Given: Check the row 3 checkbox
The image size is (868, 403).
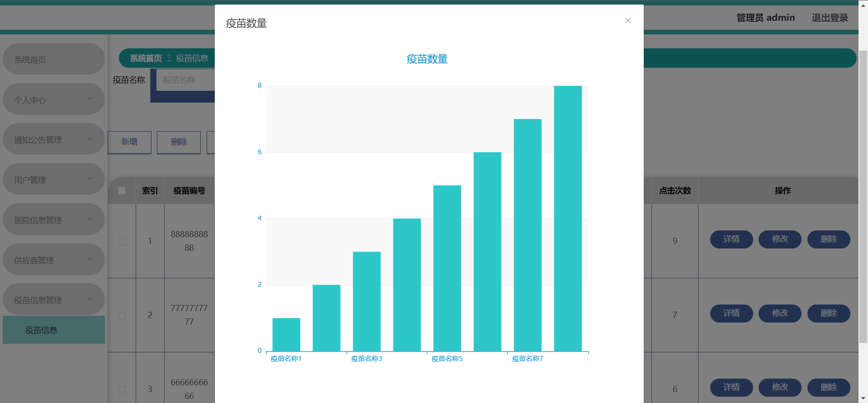Looking at the screenshot, I should [122, 389].
